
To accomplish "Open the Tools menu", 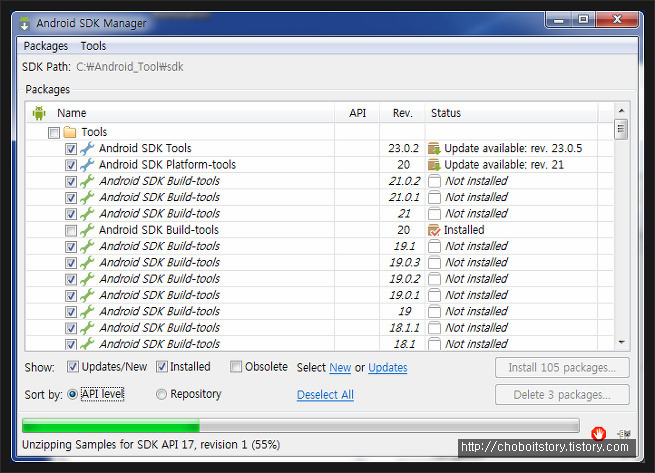I will [x=93, y=46].
